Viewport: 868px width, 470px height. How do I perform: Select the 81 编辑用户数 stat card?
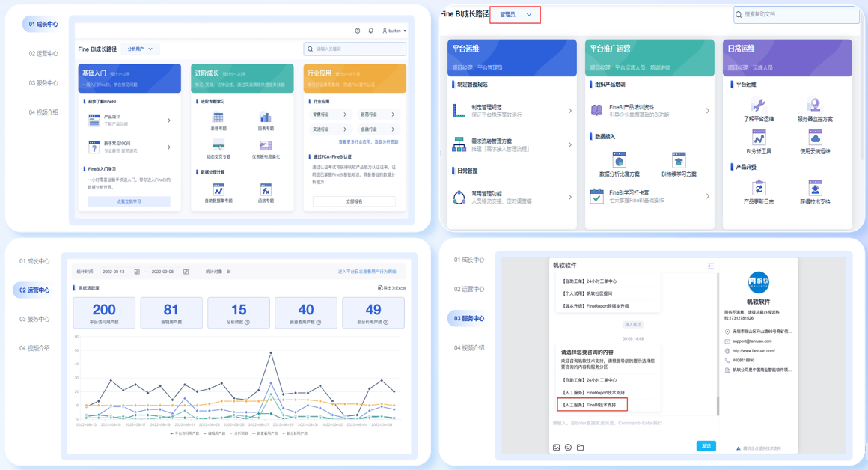(x=171, y=313)
